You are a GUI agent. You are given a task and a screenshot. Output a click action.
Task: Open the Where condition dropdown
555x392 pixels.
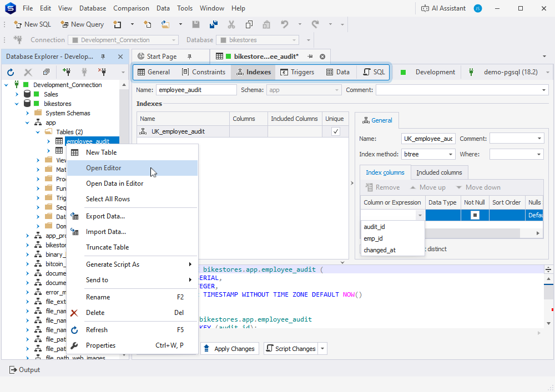[x=539, y=155]
